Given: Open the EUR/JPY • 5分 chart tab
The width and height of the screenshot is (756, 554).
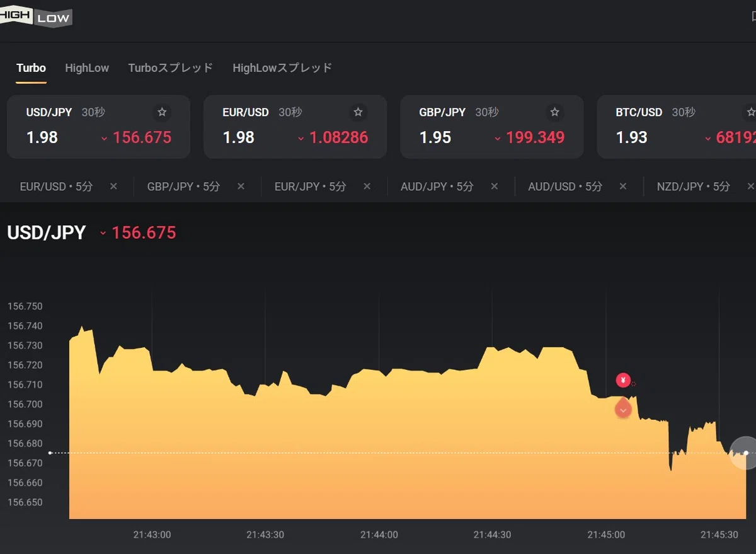Looking at the screenshot, I should point(311,187).
